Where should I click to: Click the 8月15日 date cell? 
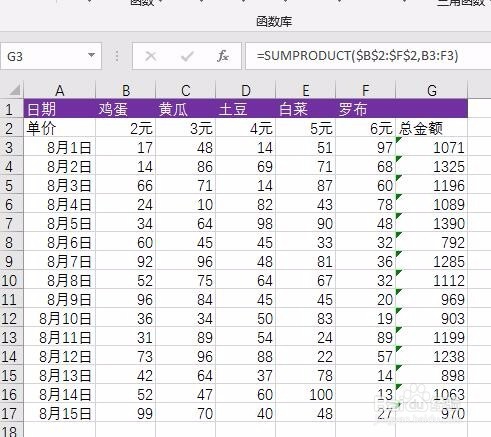pyautogui.click(x=60, y=413)
